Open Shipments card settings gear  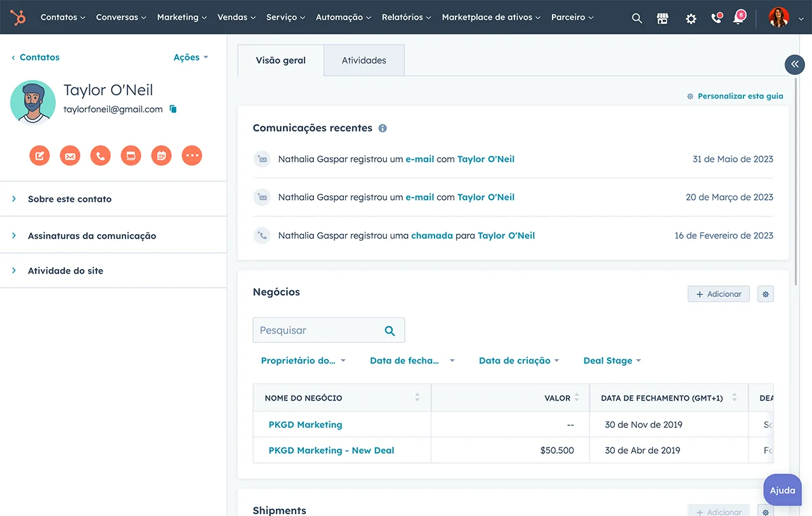766,512
